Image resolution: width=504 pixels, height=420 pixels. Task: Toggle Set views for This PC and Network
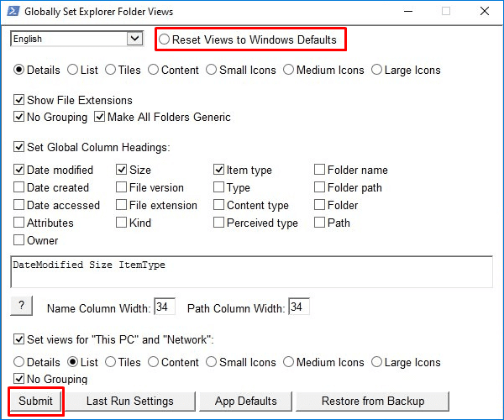pos(19,339)
